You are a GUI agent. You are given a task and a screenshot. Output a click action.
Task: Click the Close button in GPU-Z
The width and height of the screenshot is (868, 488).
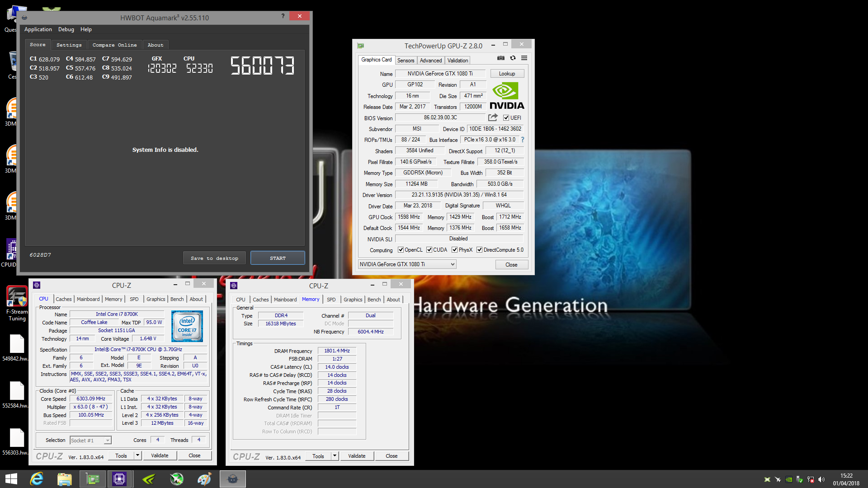[x=511, y=265]
